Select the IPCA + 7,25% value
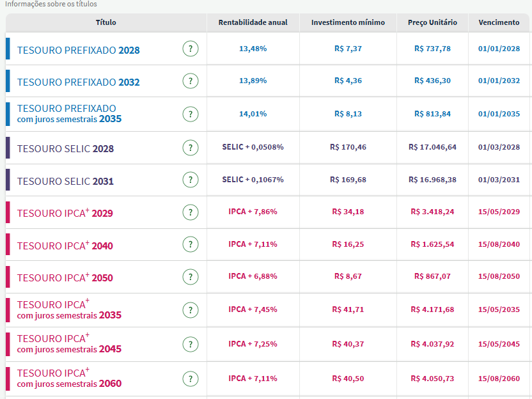532x399 pixels. click(x=253, y=344)
